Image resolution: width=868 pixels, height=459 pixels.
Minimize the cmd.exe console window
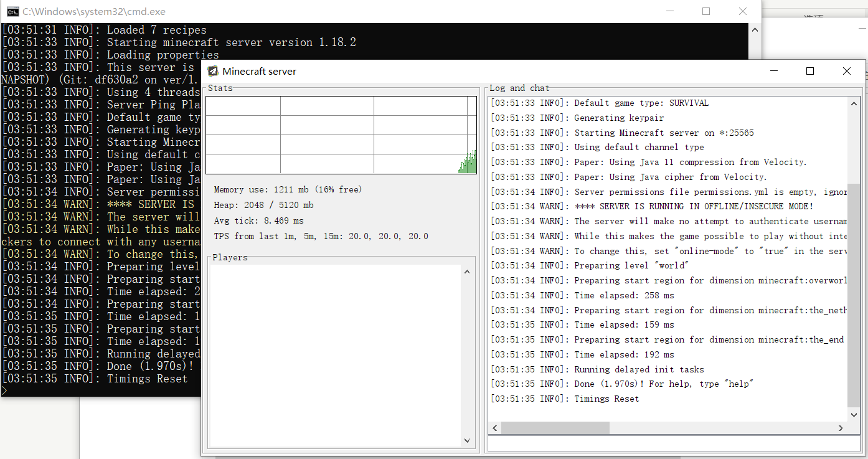[669, 11]
